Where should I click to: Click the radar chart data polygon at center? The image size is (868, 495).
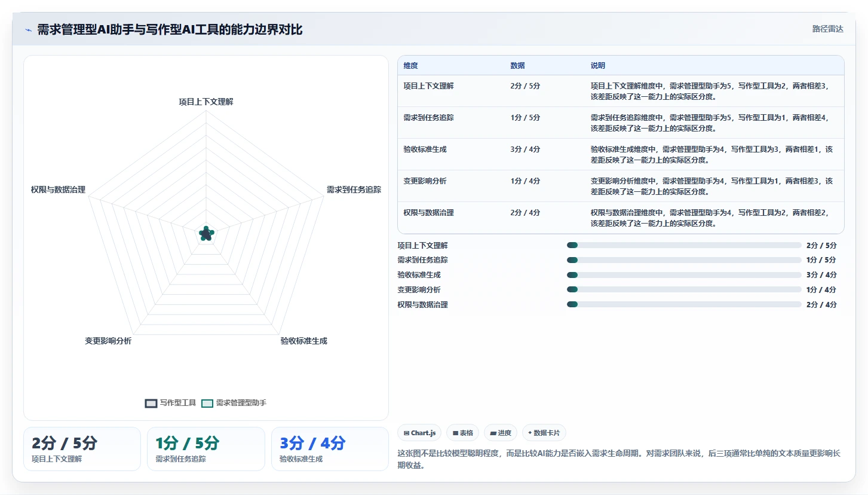click(206, 234)
